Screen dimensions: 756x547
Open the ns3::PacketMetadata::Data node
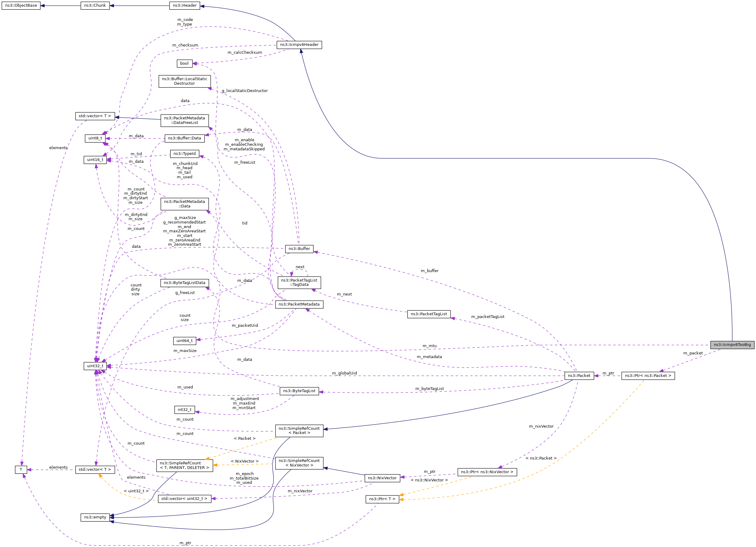[185, 204]
